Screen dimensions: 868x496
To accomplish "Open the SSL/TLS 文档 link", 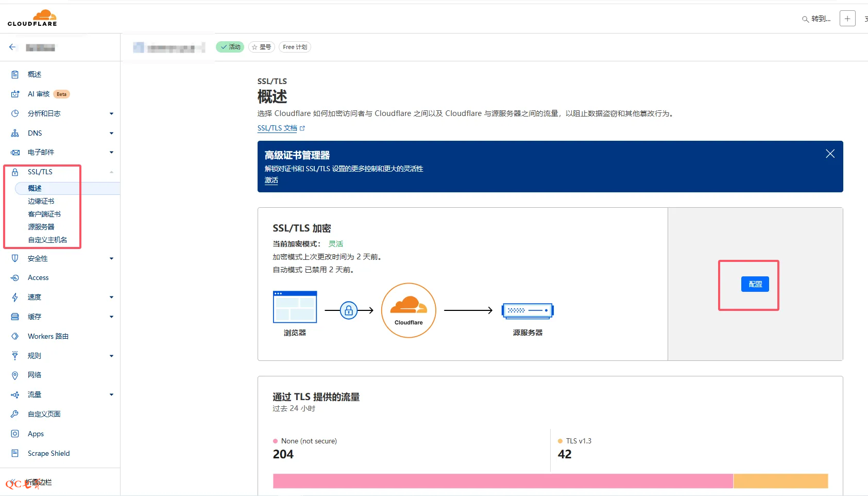I will 278,128.
